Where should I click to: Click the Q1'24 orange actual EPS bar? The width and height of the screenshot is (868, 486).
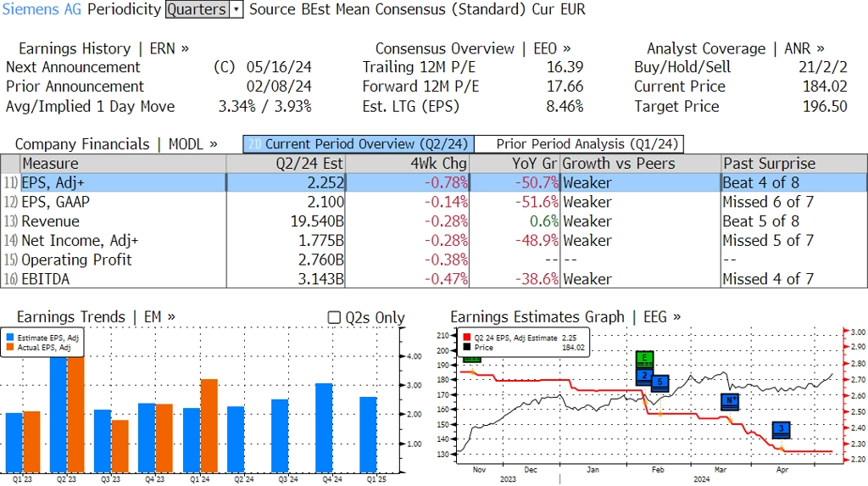tap(209, 426)
